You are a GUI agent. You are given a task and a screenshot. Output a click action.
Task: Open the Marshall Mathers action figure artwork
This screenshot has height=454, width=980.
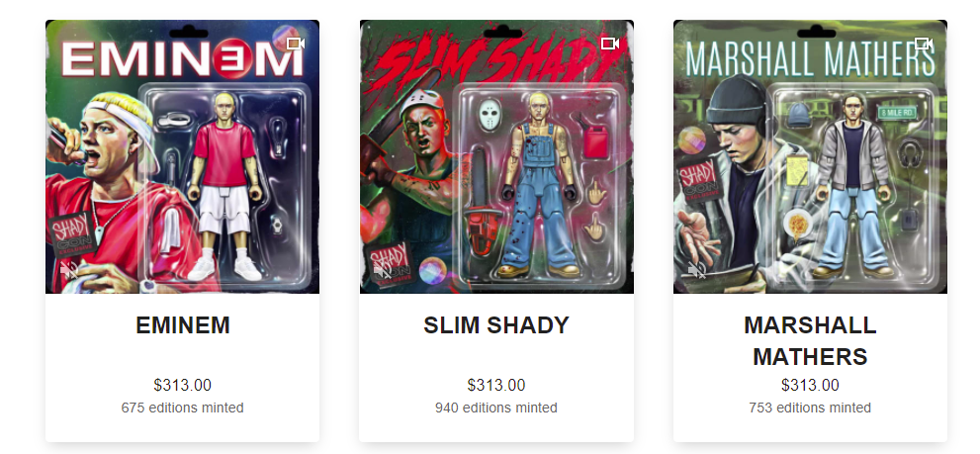pyautogui.click(x=811, y=156)
